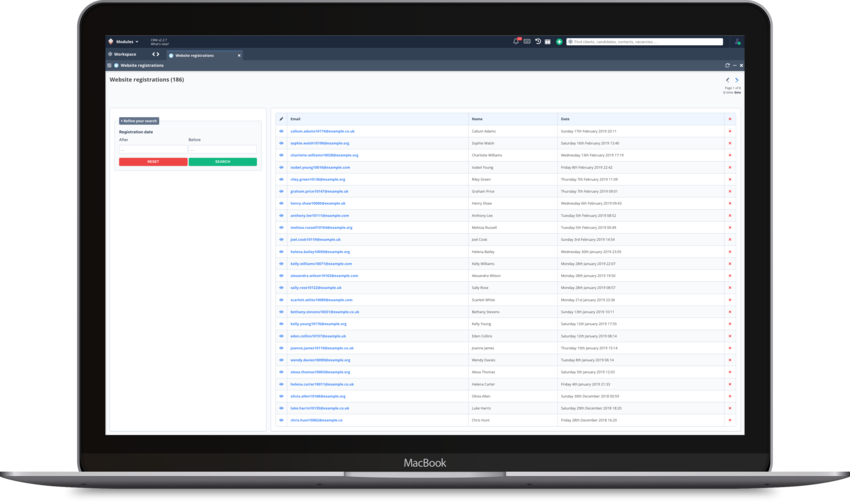Expand the Refine your search section
The width and height of the screenshot is (850, 503).
139,121
